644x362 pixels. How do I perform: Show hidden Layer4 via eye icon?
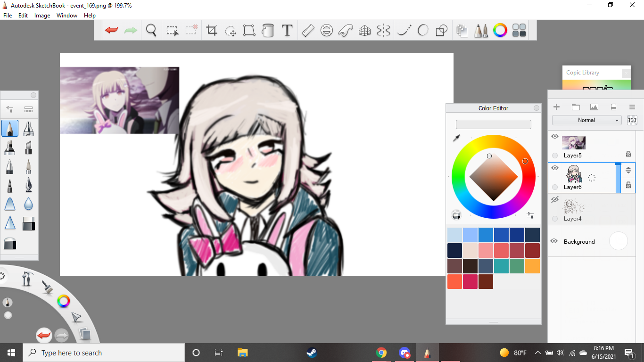tap(555, 200)
